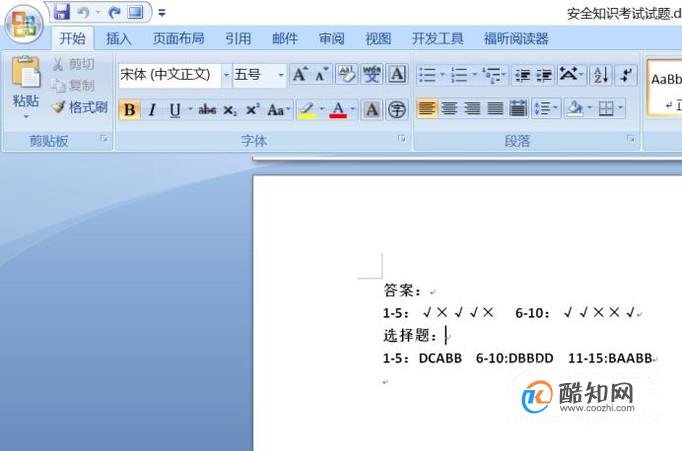Toggle bold formatting

(130, 110)
